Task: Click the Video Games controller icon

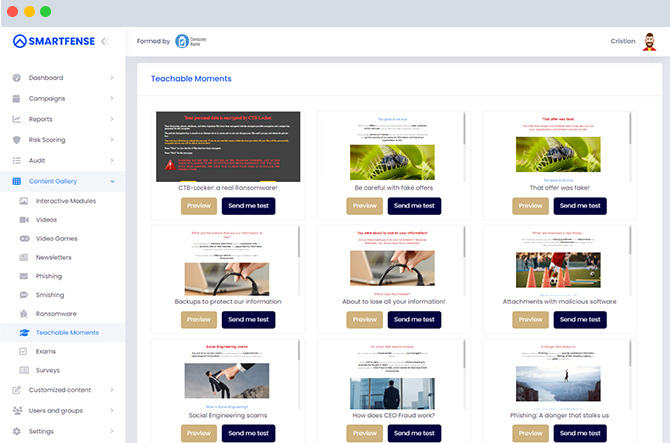Action: click(24, 238)
